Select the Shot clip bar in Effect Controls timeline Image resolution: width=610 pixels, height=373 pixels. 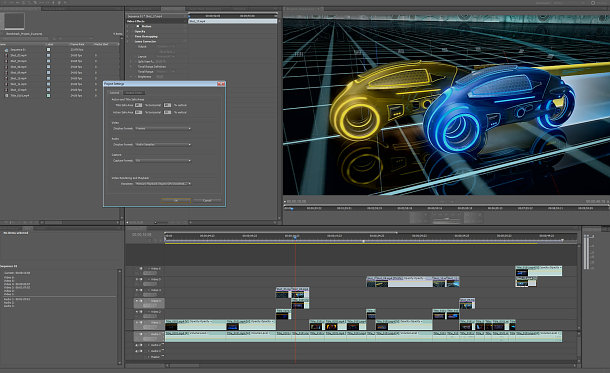click(233, 21)
